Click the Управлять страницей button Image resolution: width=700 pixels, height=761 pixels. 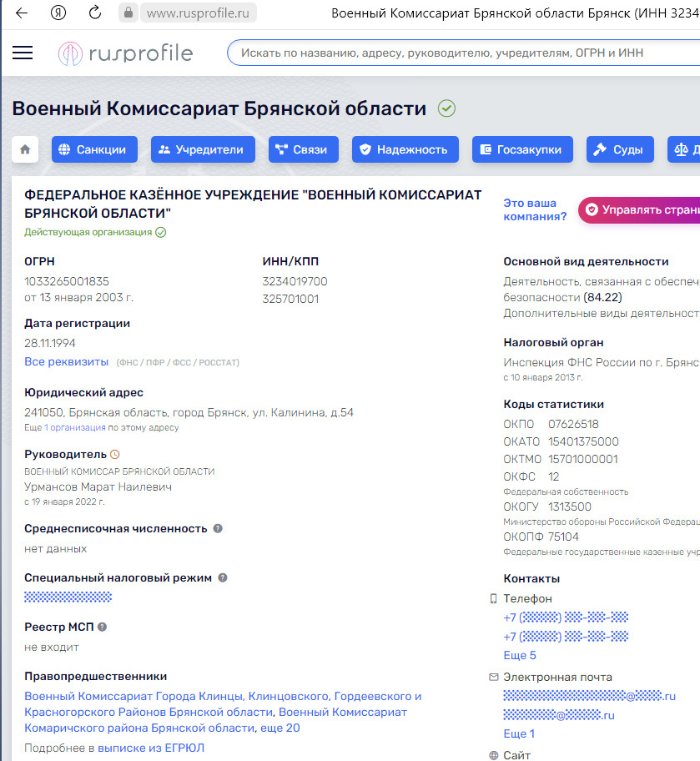coord(641,210)
